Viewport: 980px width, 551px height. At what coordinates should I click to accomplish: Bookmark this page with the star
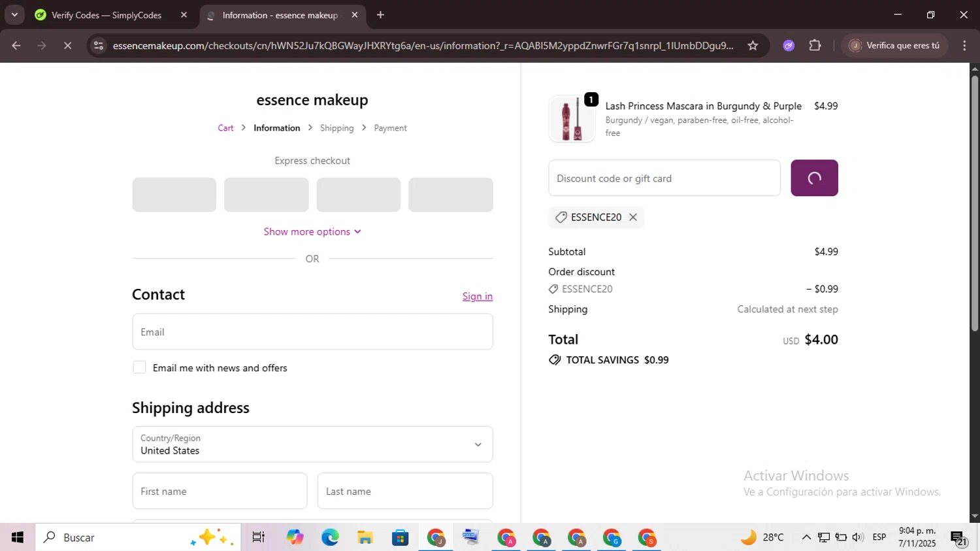(753, 45)
